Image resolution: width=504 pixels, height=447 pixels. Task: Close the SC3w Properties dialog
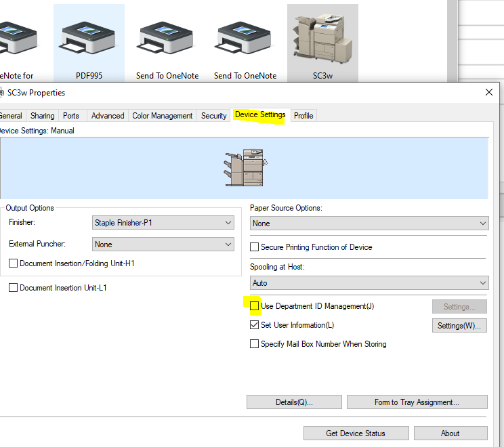pos(489,92)
